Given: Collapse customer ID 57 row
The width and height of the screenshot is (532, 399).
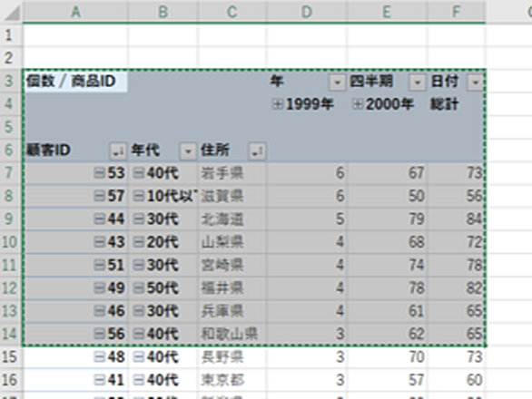Looking at the screenshot, I should pos(100,196).
